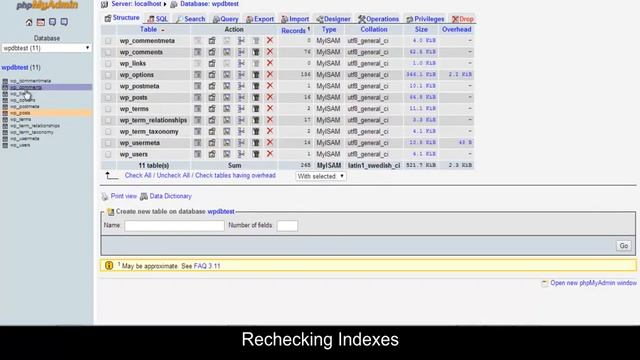
Task: Click Empty icon for wp_usermeta row
Action: 256,143
